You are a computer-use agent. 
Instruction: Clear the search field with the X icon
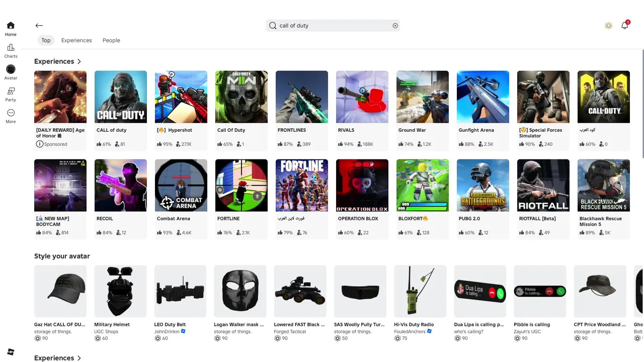(395, 26)
